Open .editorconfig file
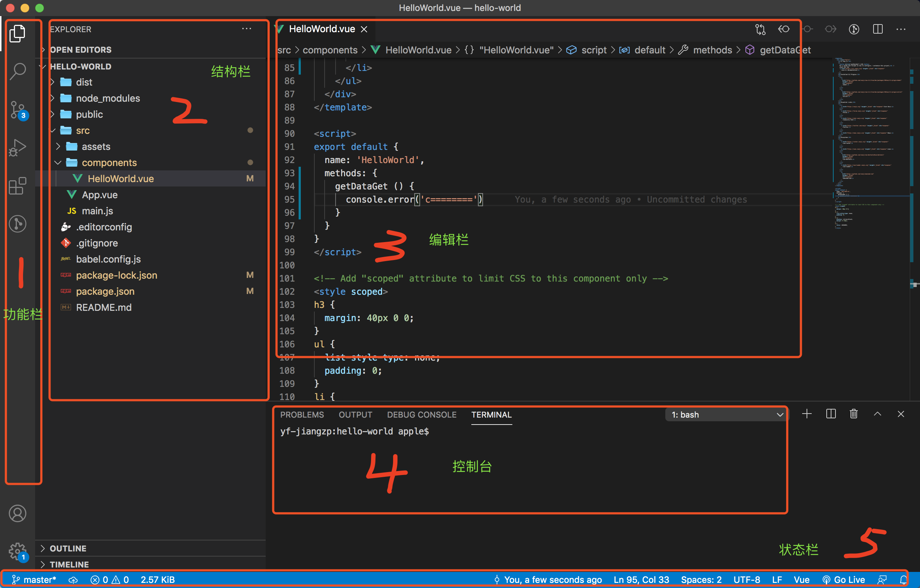This screenshot has height=588, width=920. (x=104, y=227)
